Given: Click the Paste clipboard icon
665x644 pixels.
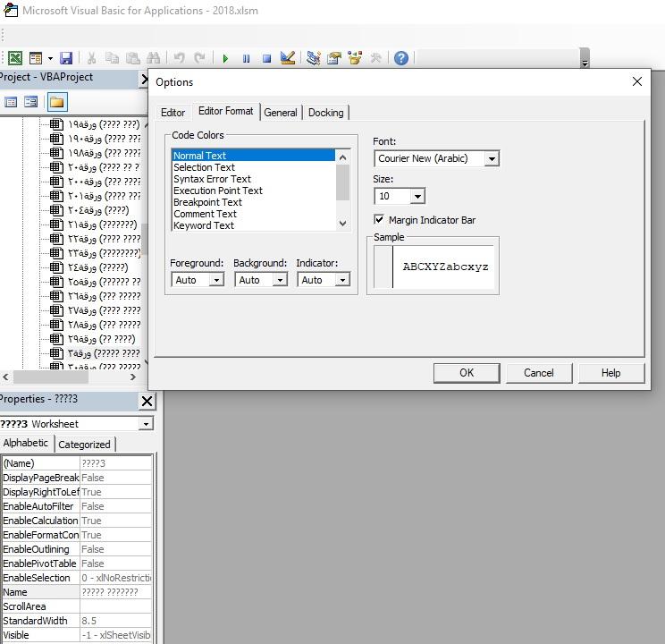Looking at the screenshot, I should [133, 58].
